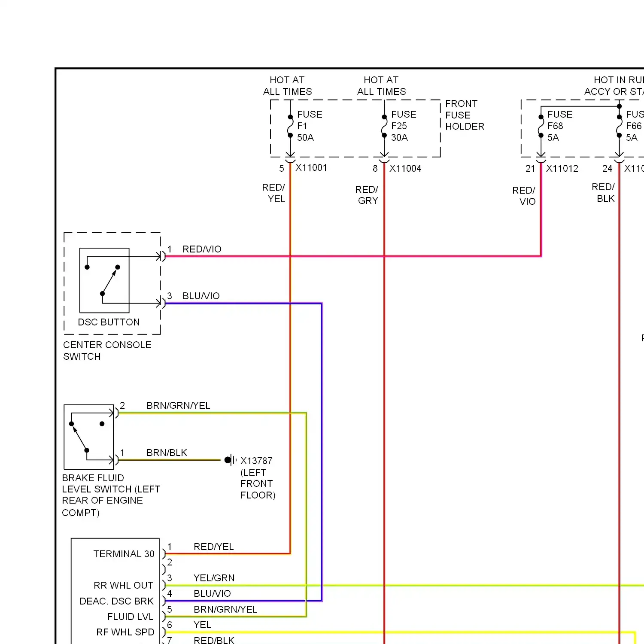Click the RED/YEL label under X11001

274,193
